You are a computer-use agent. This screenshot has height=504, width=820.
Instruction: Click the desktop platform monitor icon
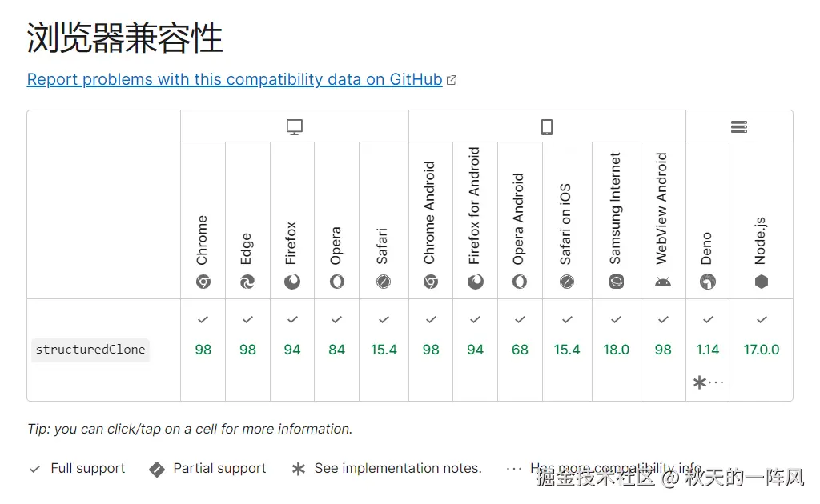coord(295,127)
